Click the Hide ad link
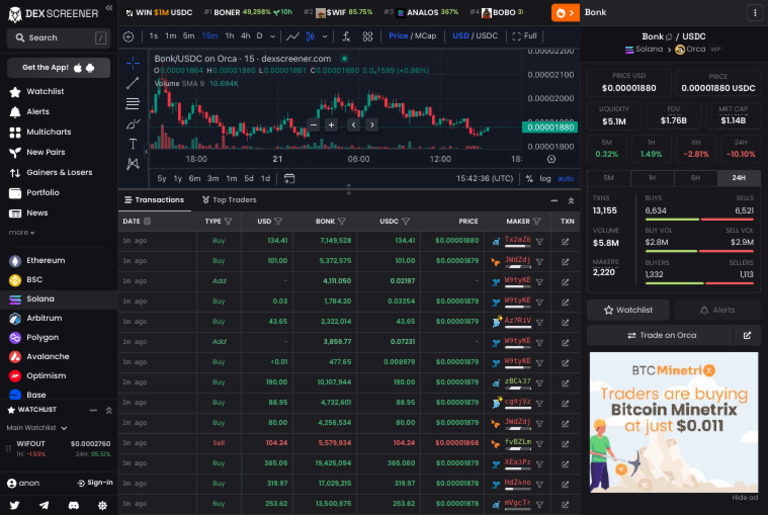Screen dimensions: 768x515 (744, 498)
